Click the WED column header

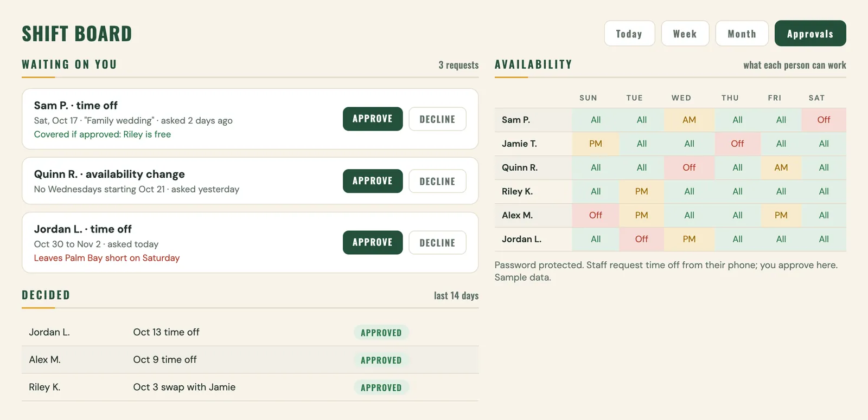pyautogui.click(x=681, y=98)
